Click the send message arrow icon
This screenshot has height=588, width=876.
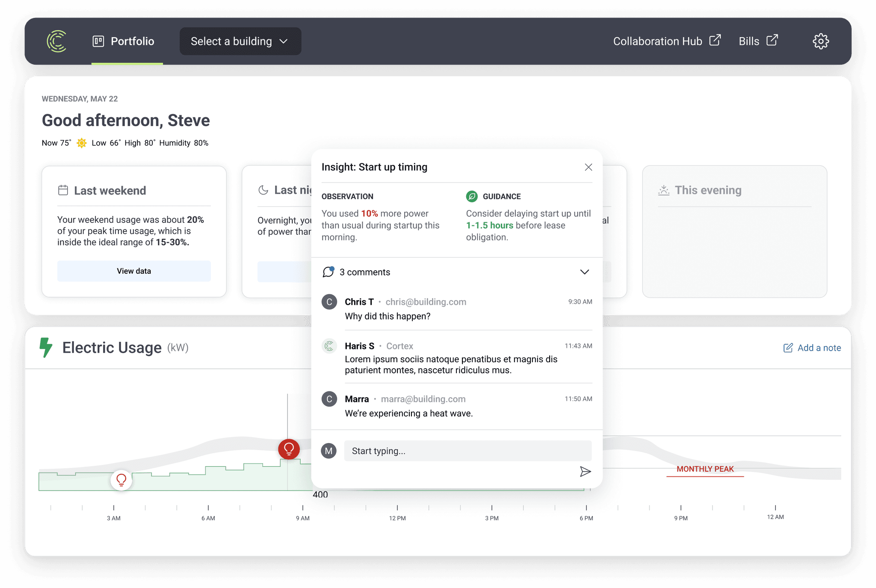point(585,471)
